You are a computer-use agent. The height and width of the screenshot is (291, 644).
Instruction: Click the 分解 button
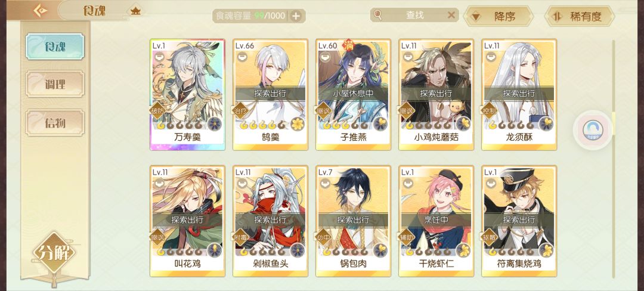(x=55, y=253)
